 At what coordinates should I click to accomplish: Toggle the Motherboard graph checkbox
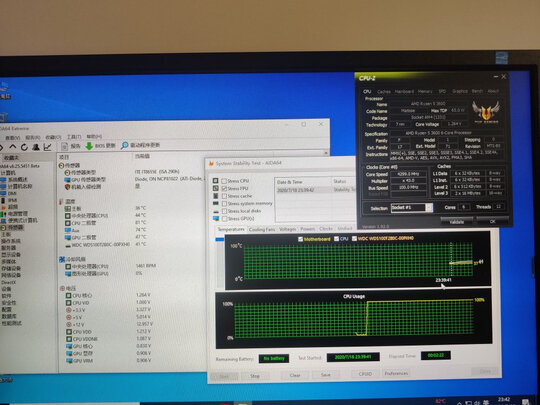coord(300,239)
